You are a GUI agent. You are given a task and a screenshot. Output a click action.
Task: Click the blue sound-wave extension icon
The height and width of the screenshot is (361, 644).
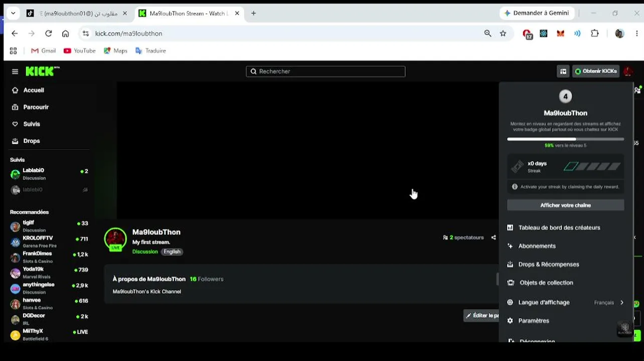(x=577, y=34)
